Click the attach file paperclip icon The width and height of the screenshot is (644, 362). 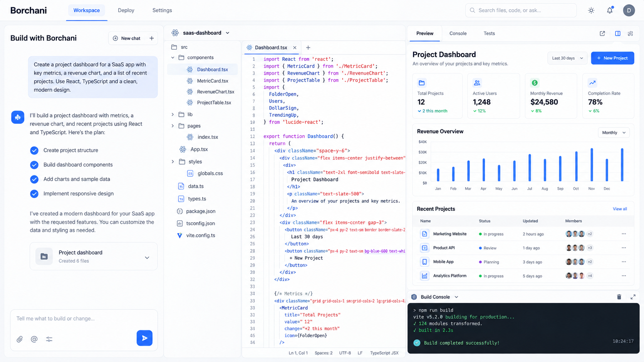(x=20, y=339)
